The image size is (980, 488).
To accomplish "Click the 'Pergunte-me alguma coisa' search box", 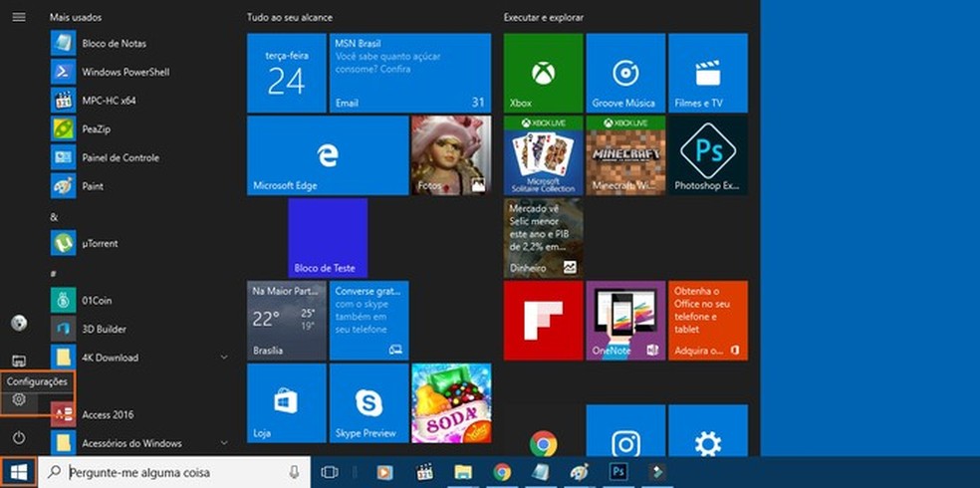I will (x=174, y=472).
